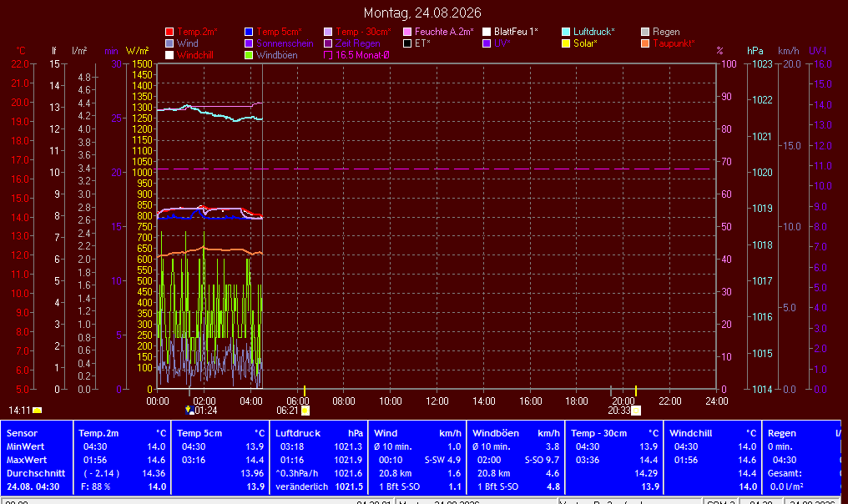Click the Temp - 30cm column header in table
848x504 pixels.
pyautogui.click(x=598, y=433)
